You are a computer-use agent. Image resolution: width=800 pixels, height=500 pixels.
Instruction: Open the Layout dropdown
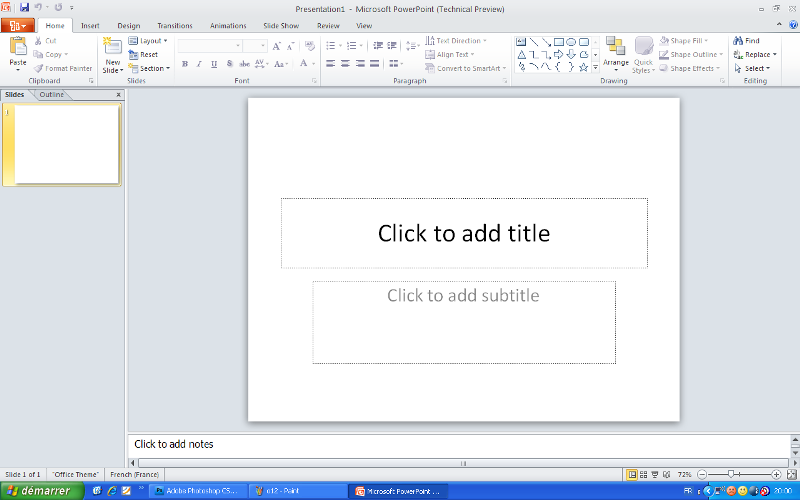tap(148, 41)
